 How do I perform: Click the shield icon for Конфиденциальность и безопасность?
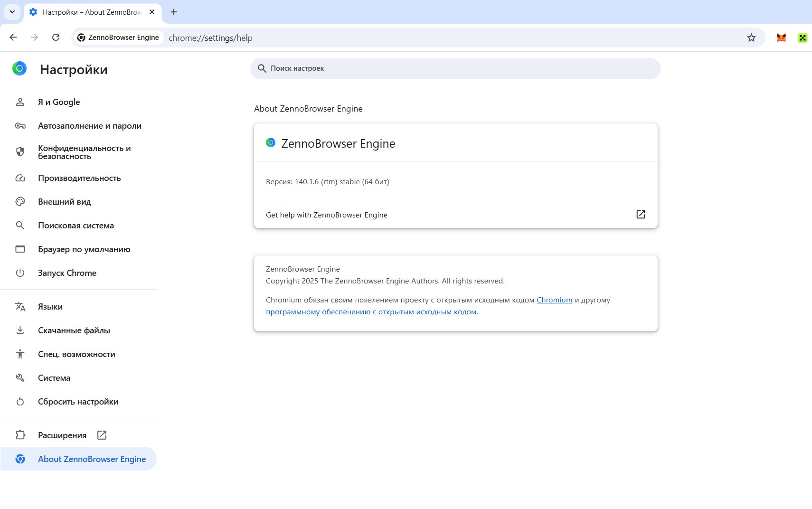coord(20,152)
